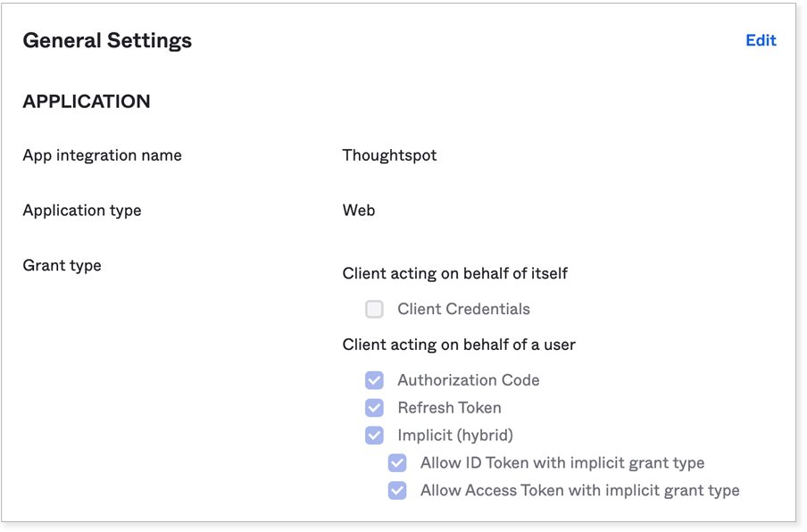Click the Authorization Code label text
The image size is (807, 532).
(468, 379)
